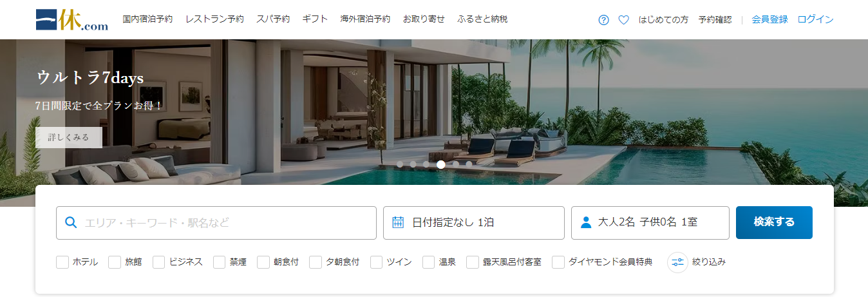The image size is (868, 297).
Task: Click the 検索する search button
Action: pyautogui.click(x=774, y=223)
